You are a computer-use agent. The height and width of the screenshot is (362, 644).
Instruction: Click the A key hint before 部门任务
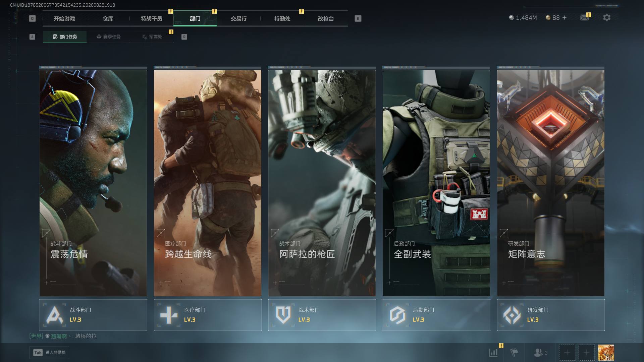pyautogui.click(x=32, y=37)
